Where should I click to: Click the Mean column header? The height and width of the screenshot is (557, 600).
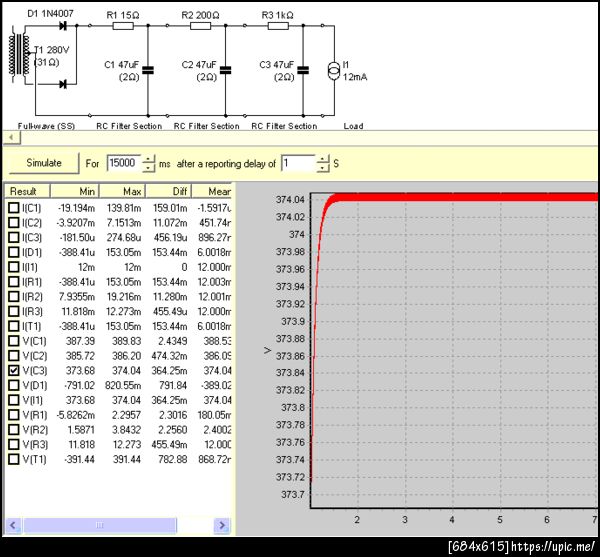pyautogui.click(x=212, y=191)
